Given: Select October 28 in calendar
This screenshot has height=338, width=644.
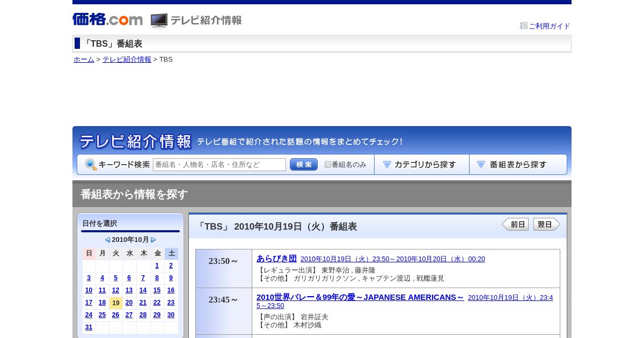Looking at the screenshot, I should click(143, 315).
